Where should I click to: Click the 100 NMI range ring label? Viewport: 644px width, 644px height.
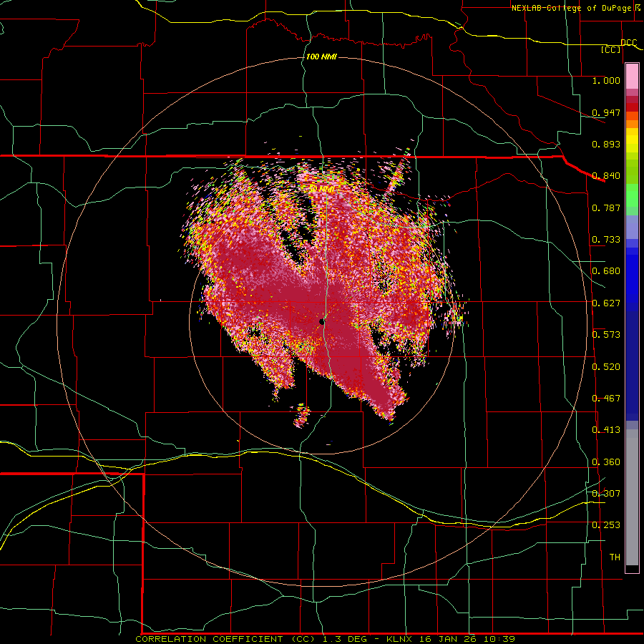pyautogui.click(x=321, y=57)
